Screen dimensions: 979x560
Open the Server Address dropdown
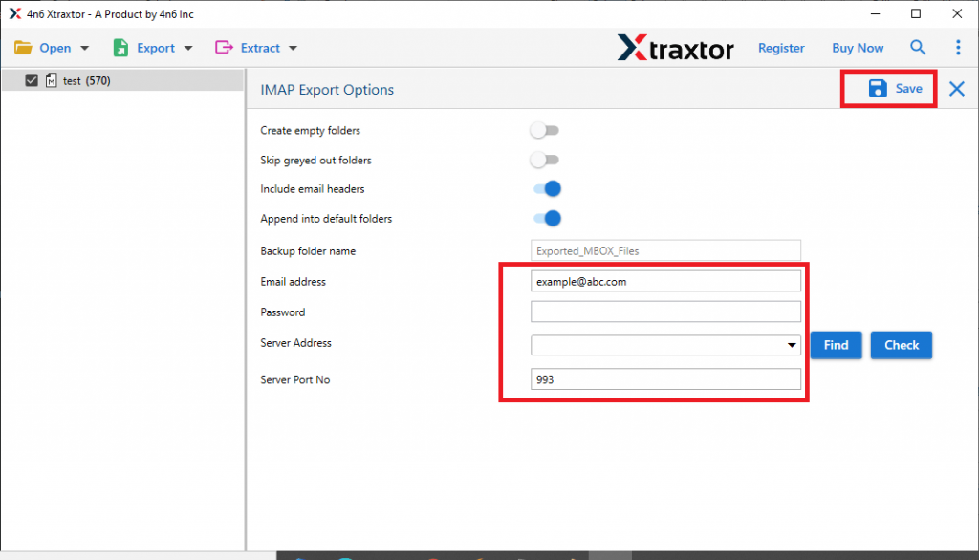(792, 344)
